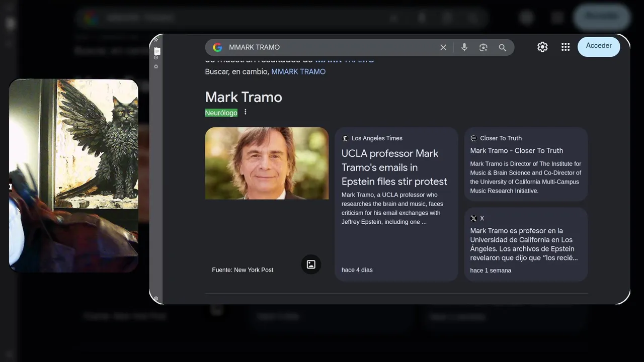Open Google settings gear icon

tap(542, 47)
